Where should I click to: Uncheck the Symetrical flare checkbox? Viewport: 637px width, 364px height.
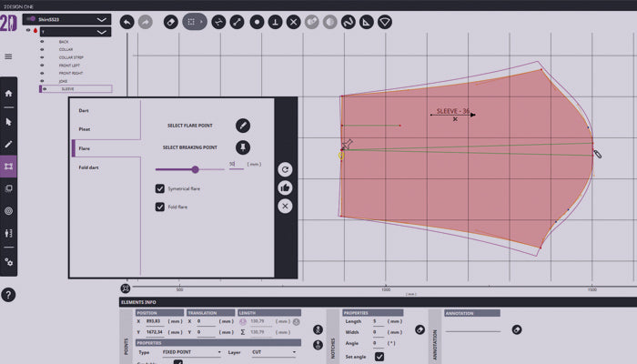click(160, 188)
